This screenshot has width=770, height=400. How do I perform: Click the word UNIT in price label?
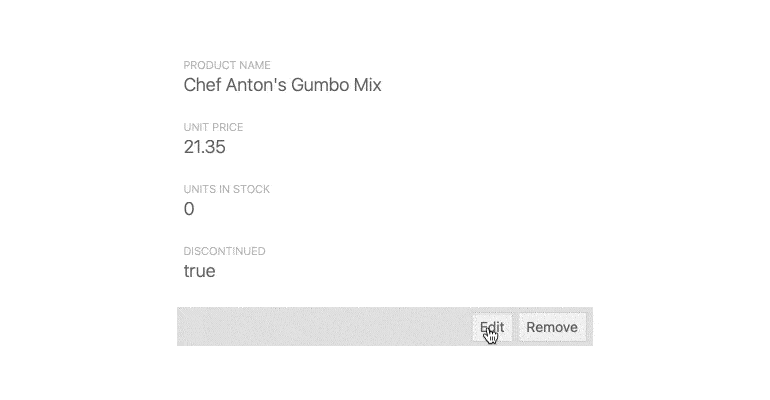(196, 127)
